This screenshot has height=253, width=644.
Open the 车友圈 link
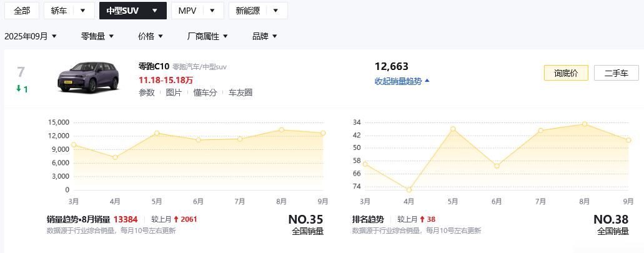[x=240, y=93]
